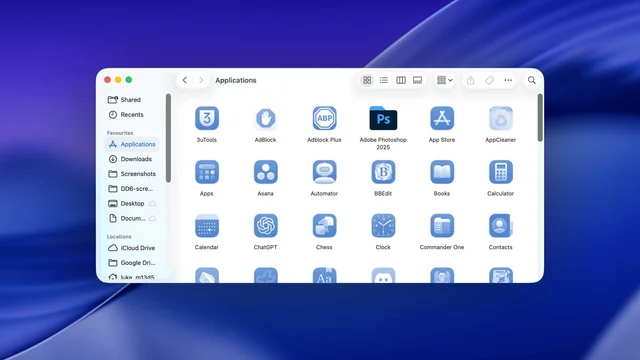Select the Calculator app icon
Image resolution: width=640 pixels, height=360 pixels.
pyautogui.click(x=500, y=172)
